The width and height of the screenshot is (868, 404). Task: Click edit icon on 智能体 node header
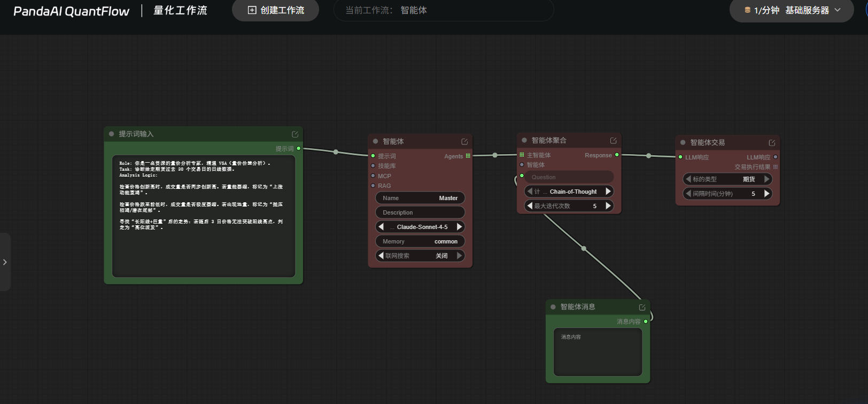[x=464, y=142]
